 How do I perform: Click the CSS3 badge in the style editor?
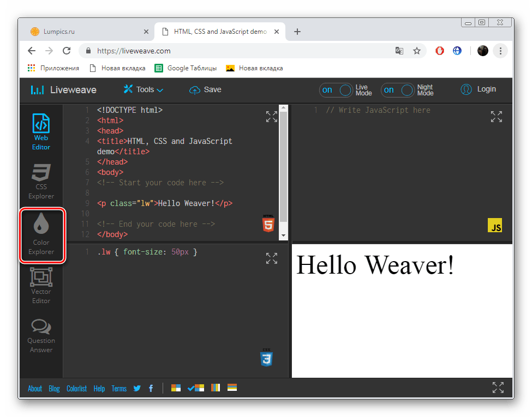267,358
